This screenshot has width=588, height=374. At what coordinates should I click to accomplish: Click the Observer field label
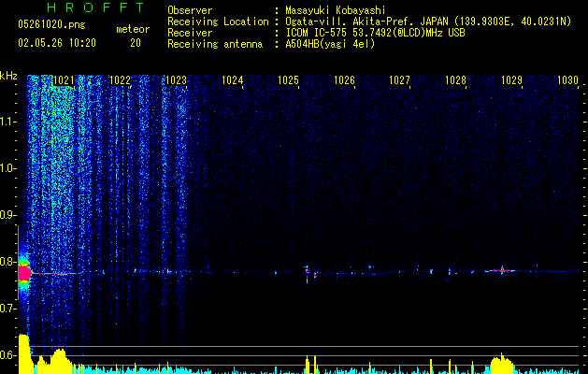click(x=190, y=10)
